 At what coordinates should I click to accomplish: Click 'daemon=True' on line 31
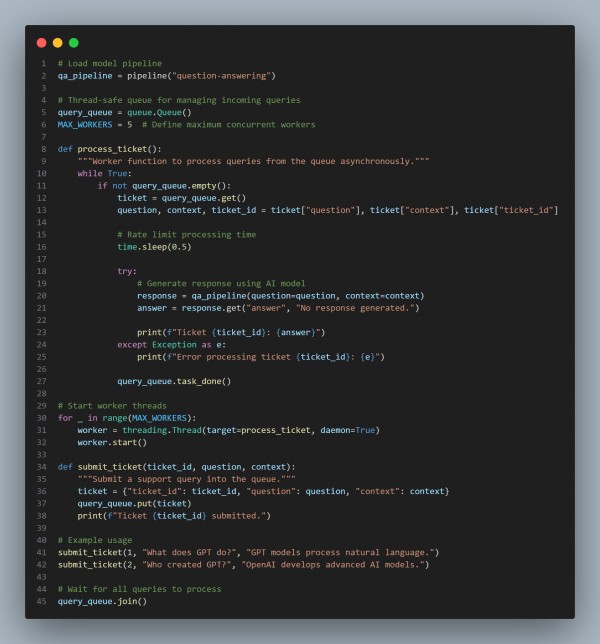(348, 430)
